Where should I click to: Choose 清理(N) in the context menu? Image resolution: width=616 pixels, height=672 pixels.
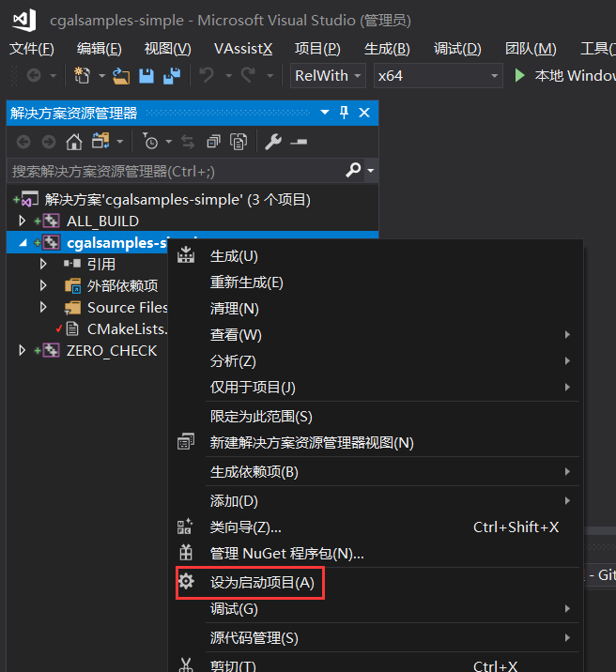pos(375,309)
